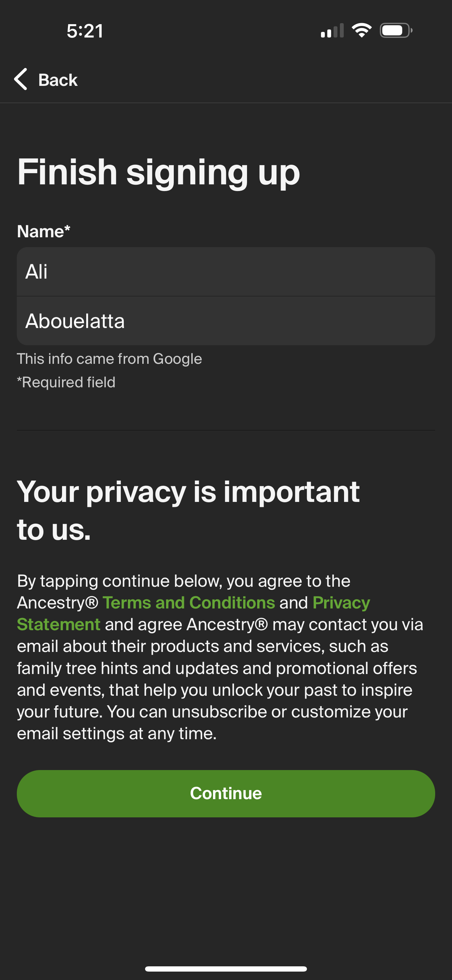Select the first name field showing Ali
The height and width of the screenshot is (980, 452).
(x=226, y=272)
